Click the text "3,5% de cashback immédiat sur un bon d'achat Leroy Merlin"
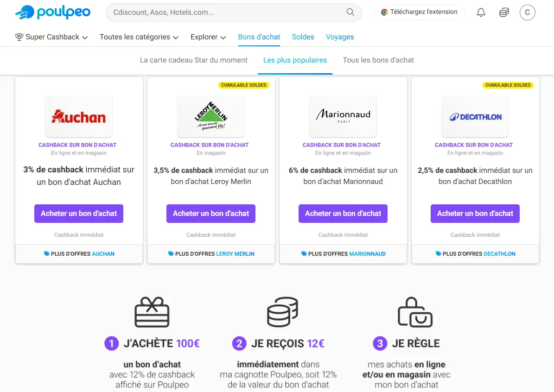 tap(211, 176)
